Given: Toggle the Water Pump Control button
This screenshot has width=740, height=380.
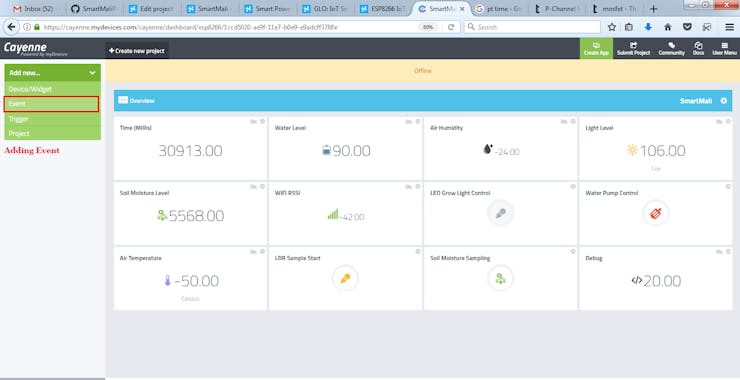Looking at the screenshot, I should pos(656,213).
